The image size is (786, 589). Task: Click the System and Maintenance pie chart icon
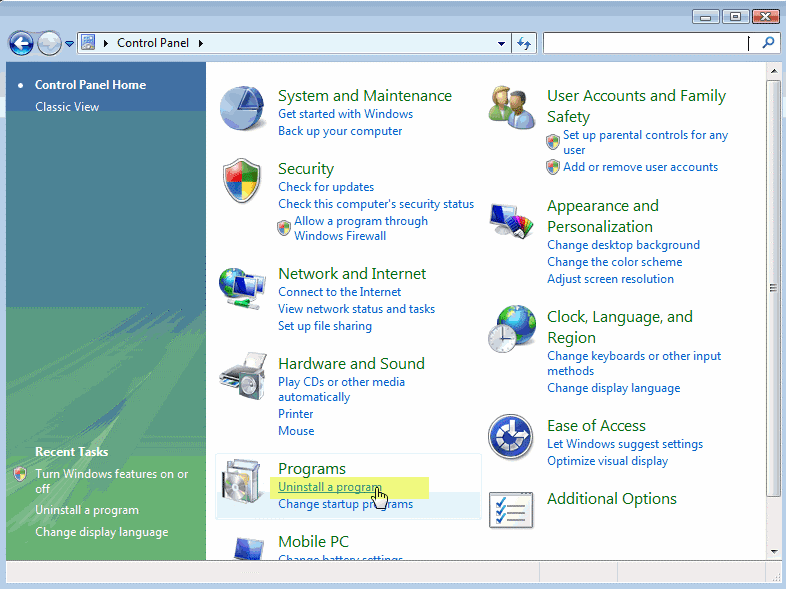242,108
